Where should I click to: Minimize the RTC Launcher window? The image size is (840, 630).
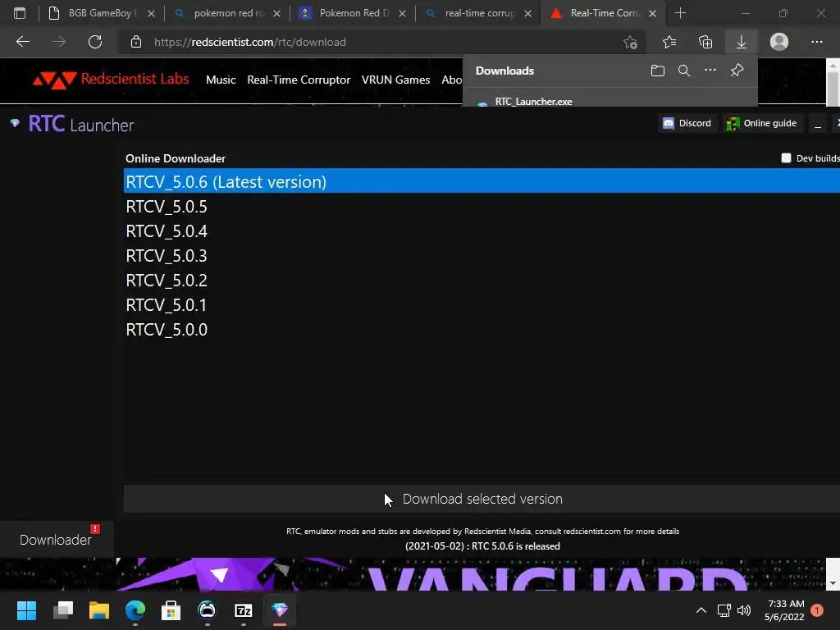click(x=818, y=124)
